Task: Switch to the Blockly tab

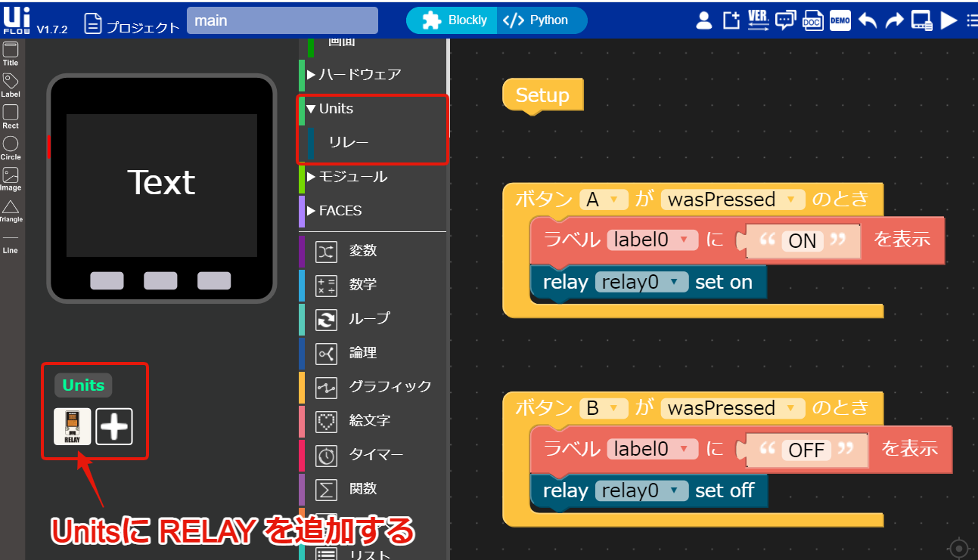Action: 451,20
